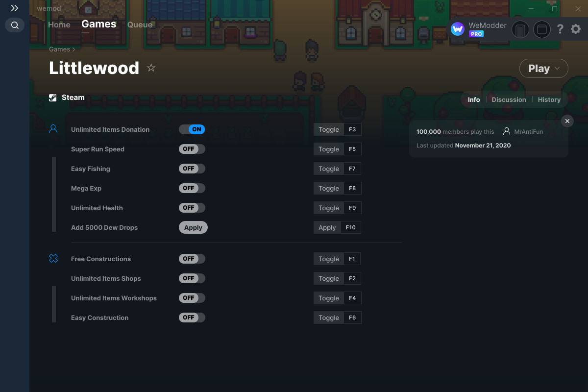The height and width of the screenshot is (392, 588).
Task: Open the WeMod avatar logo icon
Action: coord(458,29)
